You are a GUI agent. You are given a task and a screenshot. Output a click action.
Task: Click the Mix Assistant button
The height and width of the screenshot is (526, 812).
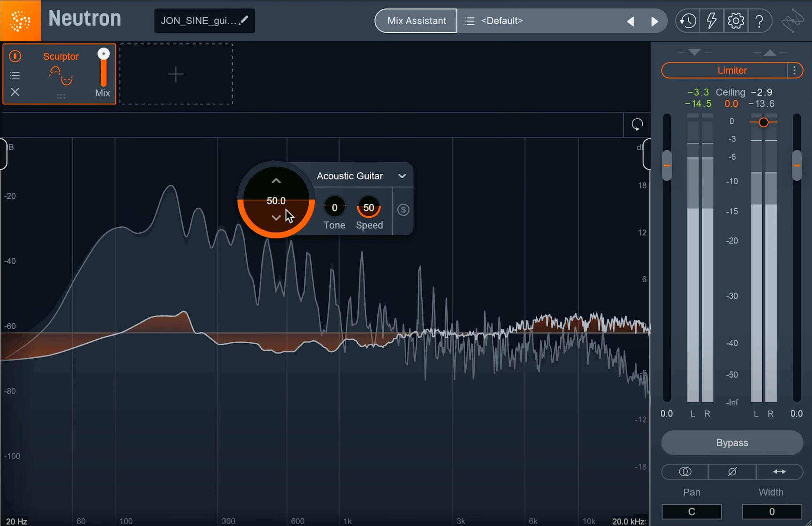[x=416, y=21]
